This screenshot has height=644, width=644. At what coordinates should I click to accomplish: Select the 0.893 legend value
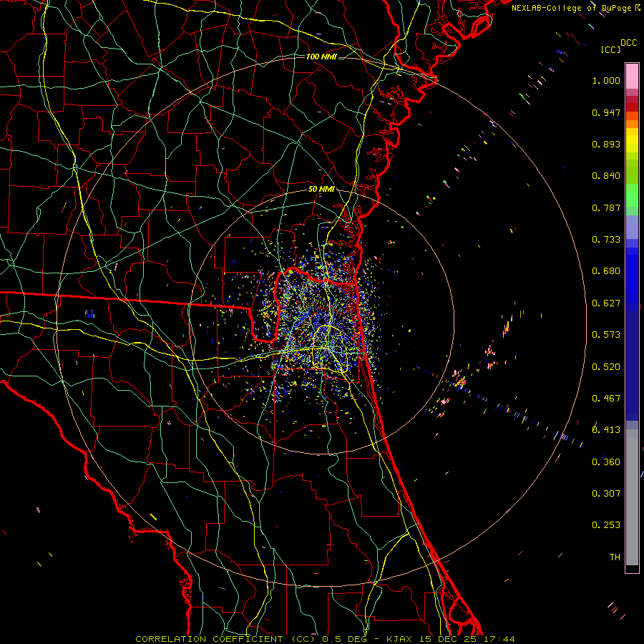click(x=606, y=144)
